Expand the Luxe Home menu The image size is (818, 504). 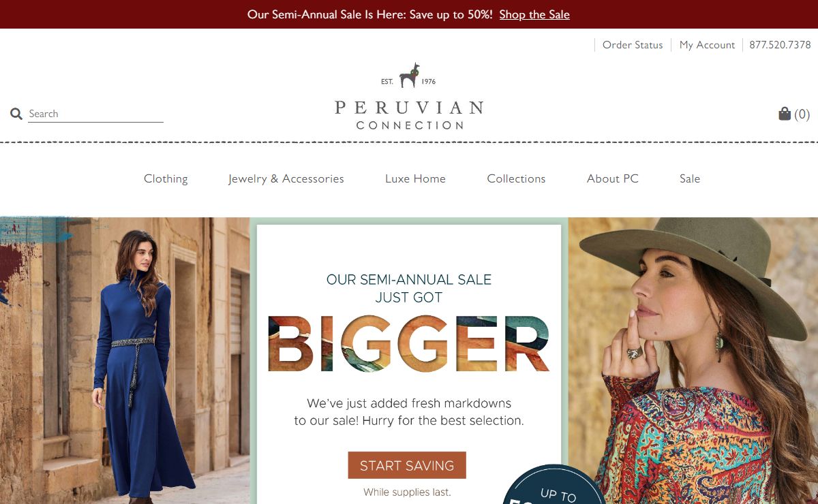pos(415,178)
